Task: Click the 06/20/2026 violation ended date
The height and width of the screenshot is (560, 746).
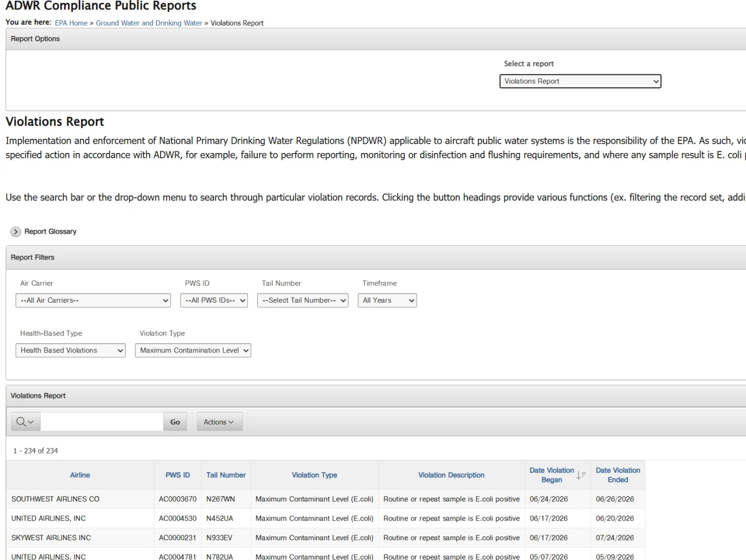Action: [x=615, y=518]
